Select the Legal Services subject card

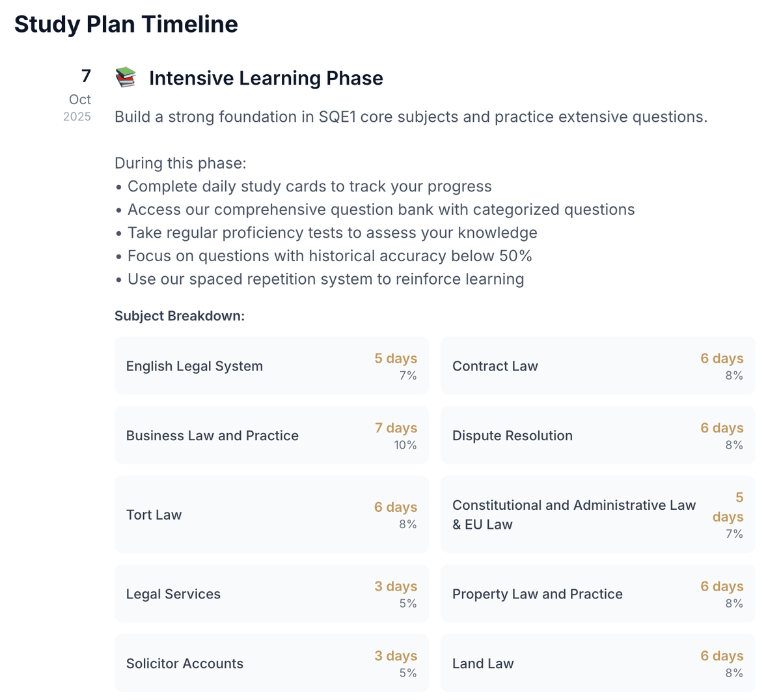tap(271, 594)
